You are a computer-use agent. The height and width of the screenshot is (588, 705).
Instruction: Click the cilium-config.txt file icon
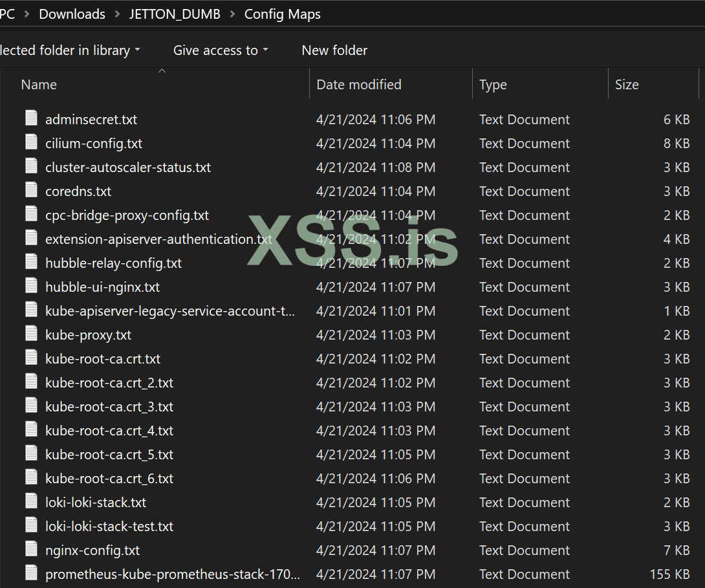coord(32,142)
